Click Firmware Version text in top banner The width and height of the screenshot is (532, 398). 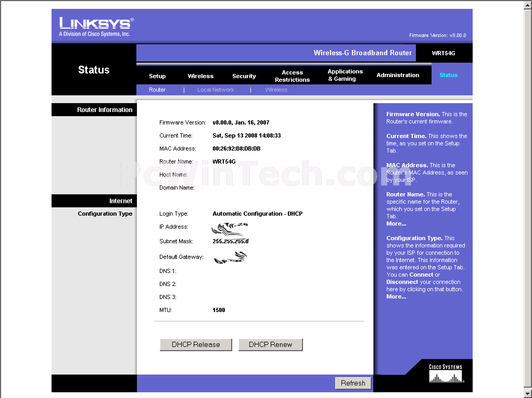click(x=438, y=35)
